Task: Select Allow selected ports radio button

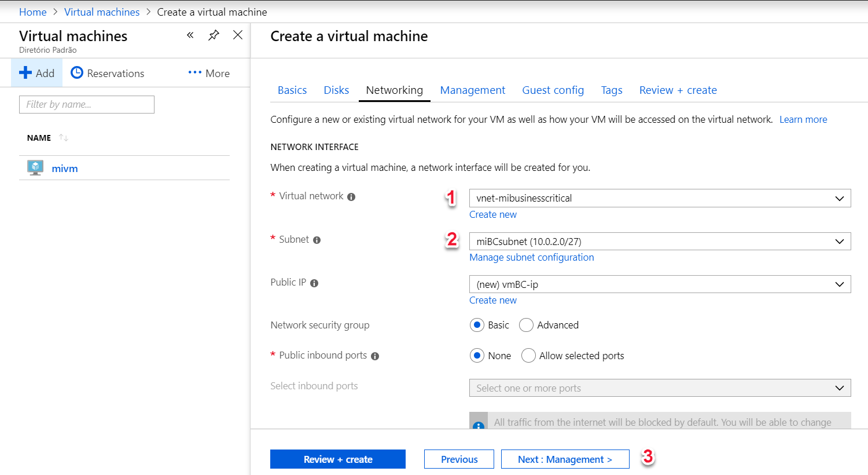Action: pos(528,356)
